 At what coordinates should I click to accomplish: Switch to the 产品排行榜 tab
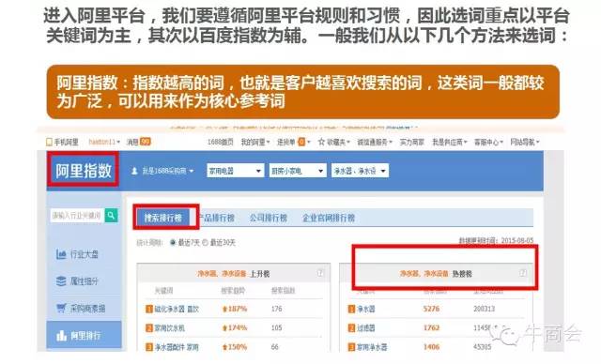coord(217,218)
